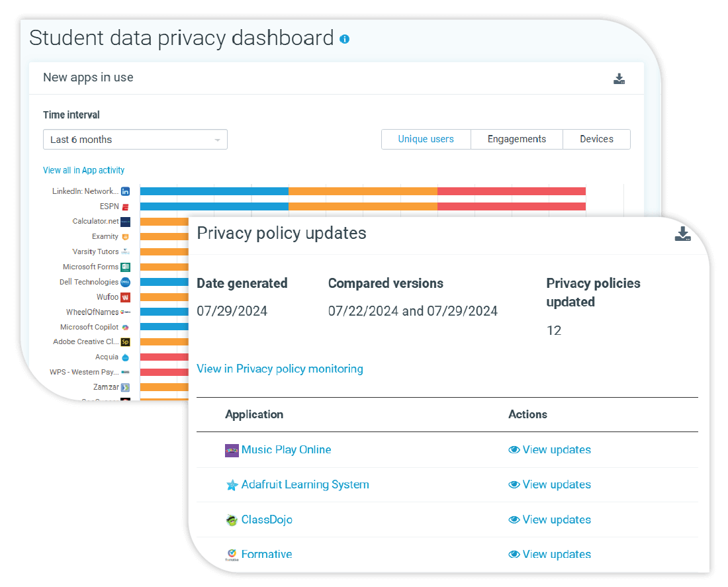Switch to the Devices tab
Screen dimensions: 728x587
tap(596, 140)
